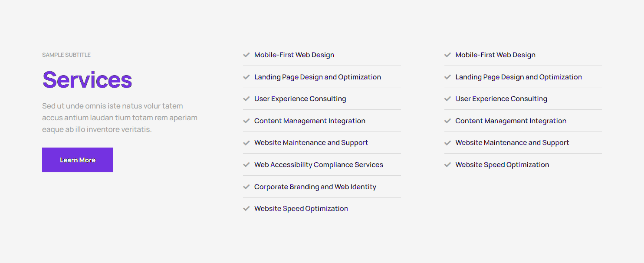Click checkmark beside Website Maintenance and Support, middle list
This screenshot has width=644, height=263.
click(246, 143)
